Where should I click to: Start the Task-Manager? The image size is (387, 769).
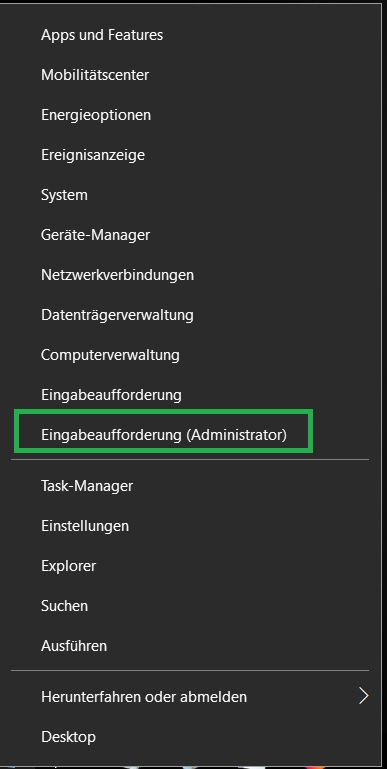pos(87,486)
